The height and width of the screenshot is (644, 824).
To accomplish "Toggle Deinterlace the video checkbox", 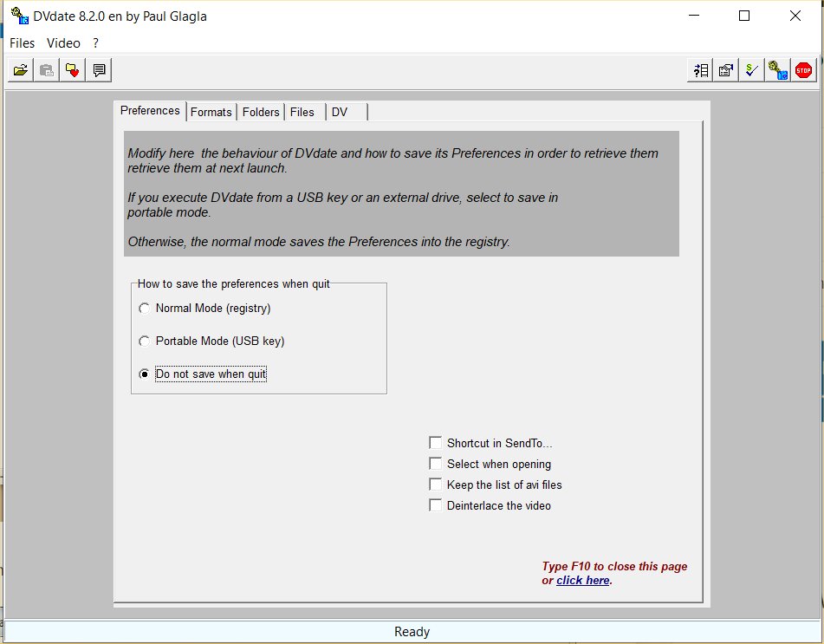I will pos(436,505).
